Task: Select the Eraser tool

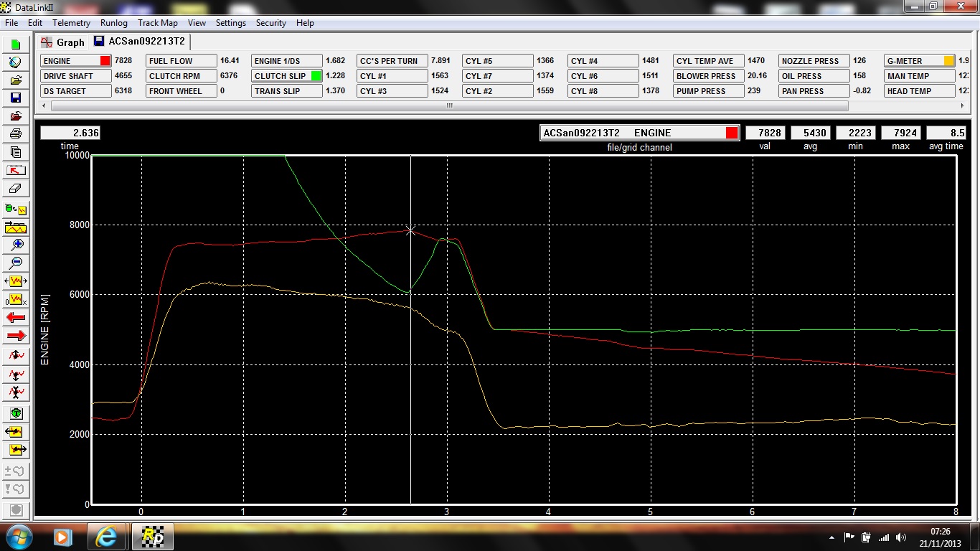Action: [x=16, y=189]
